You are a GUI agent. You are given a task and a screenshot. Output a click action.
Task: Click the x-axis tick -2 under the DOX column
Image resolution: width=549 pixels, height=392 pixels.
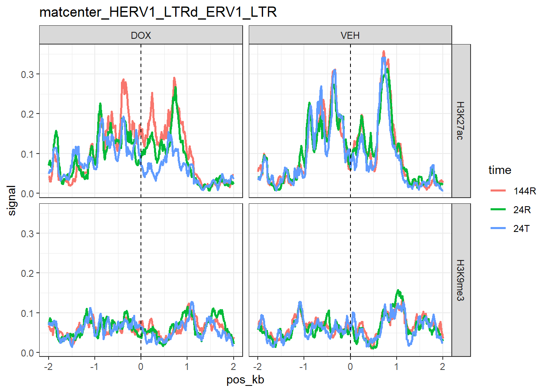click(48, 366)
